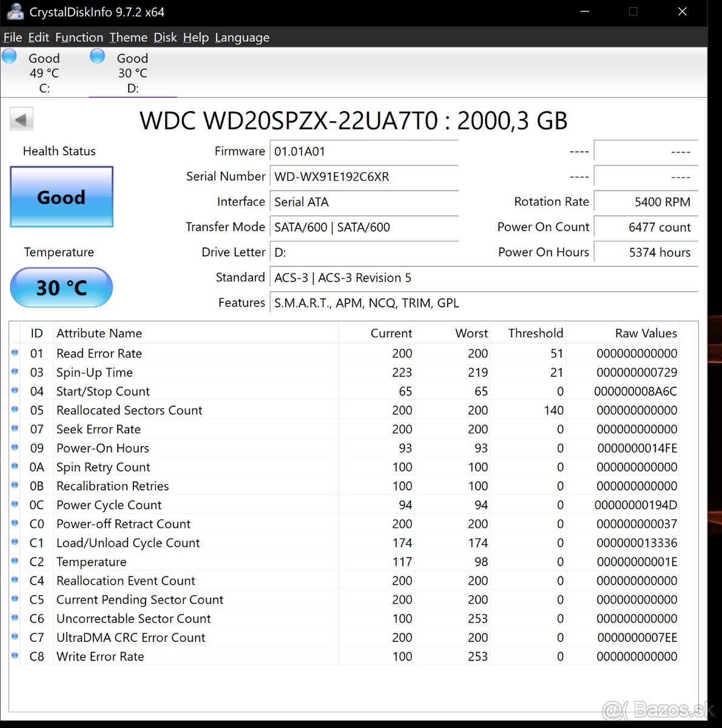Select the C: drive status orb
The height and width of the screenshot is (728, 722).
point(10,56)
